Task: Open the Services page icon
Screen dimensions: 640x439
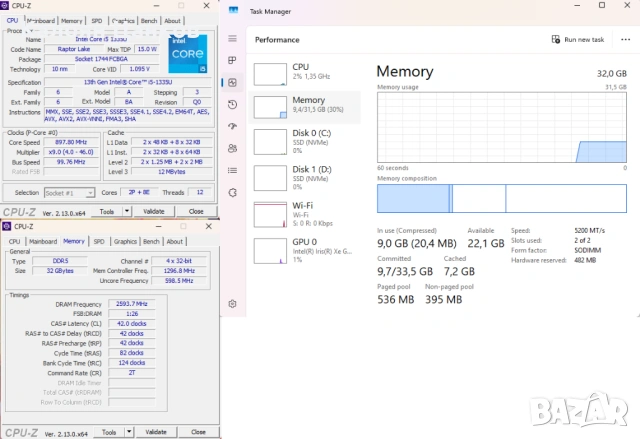Action: coord(232,192)
